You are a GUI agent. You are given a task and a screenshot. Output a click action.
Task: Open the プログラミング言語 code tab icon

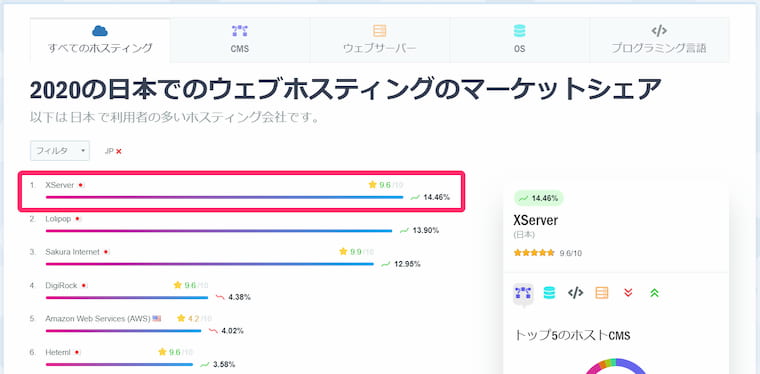(x=659, y=31)
